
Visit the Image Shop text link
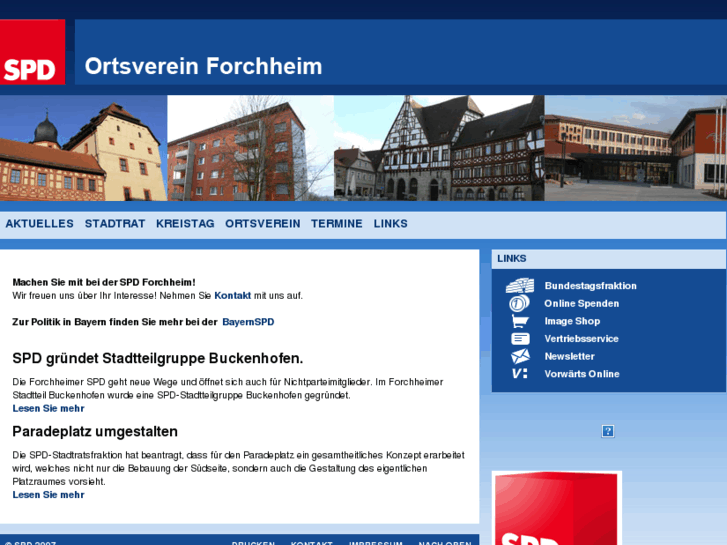572,321
